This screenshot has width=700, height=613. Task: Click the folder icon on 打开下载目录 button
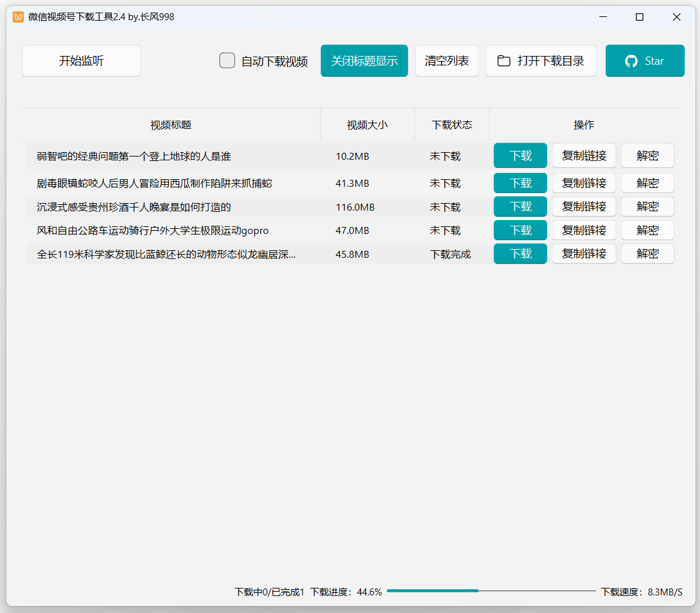click(x=504, y=60)
